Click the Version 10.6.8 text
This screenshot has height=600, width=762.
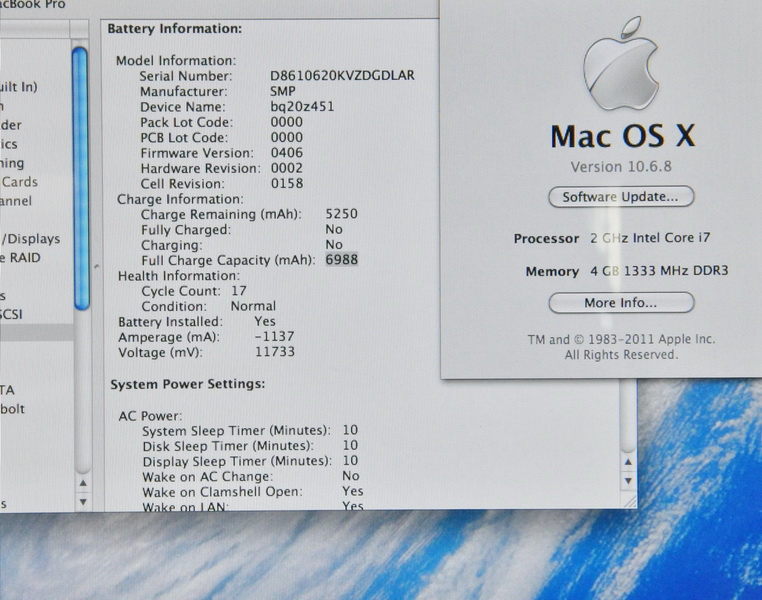621,166
